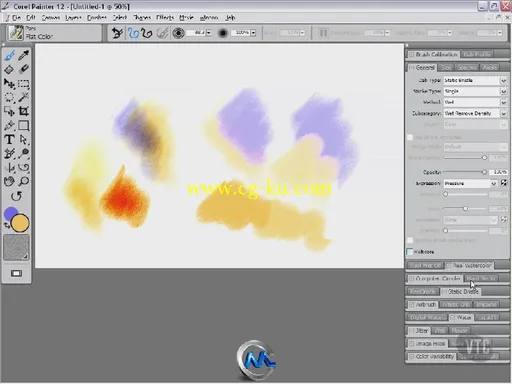The height and width of the screenshot is (384, 512).
Task: Click the orange main color swatch
Action: tap(20, 223)
